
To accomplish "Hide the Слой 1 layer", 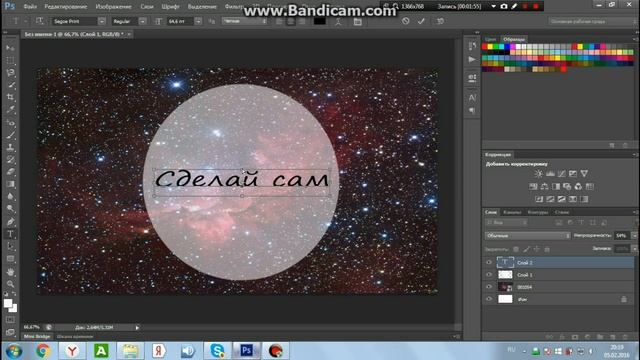I will point(489,275).
